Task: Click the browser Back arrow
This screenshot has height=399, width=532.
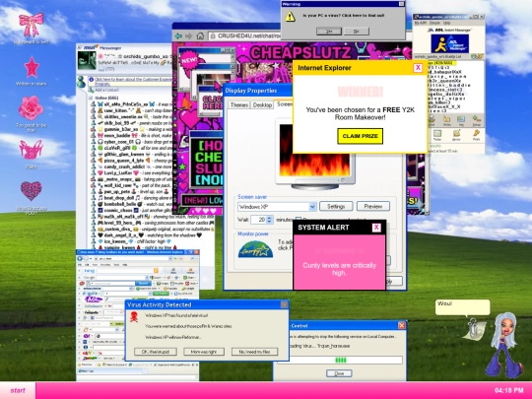Action: coord(178,36)
